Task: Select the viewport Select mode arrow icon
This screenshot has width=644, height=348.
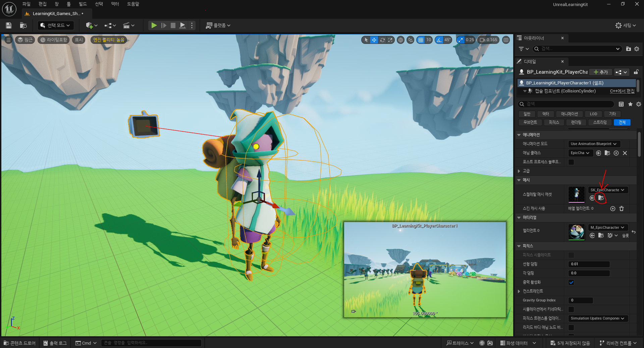Action: pos(366,40)
